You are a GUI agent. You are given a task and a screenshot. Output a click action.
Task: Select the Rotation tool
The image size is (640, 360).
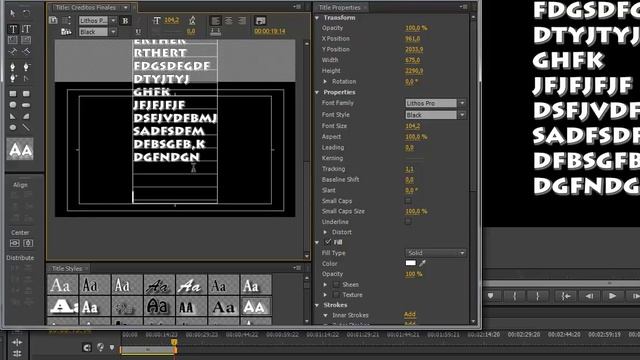tap(26, 13)
